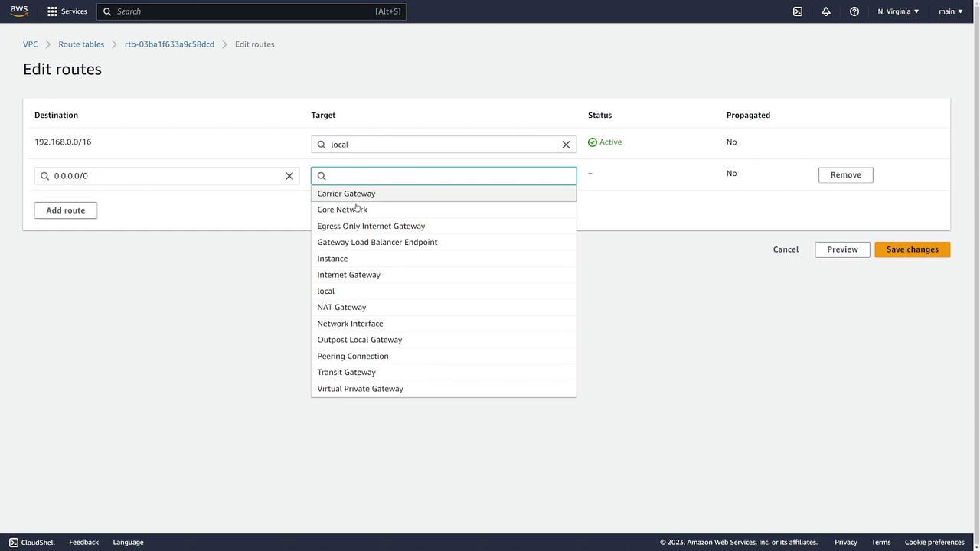Select Internet Gateway from target list
Screen dimensions: 980x551
[348, 275]
